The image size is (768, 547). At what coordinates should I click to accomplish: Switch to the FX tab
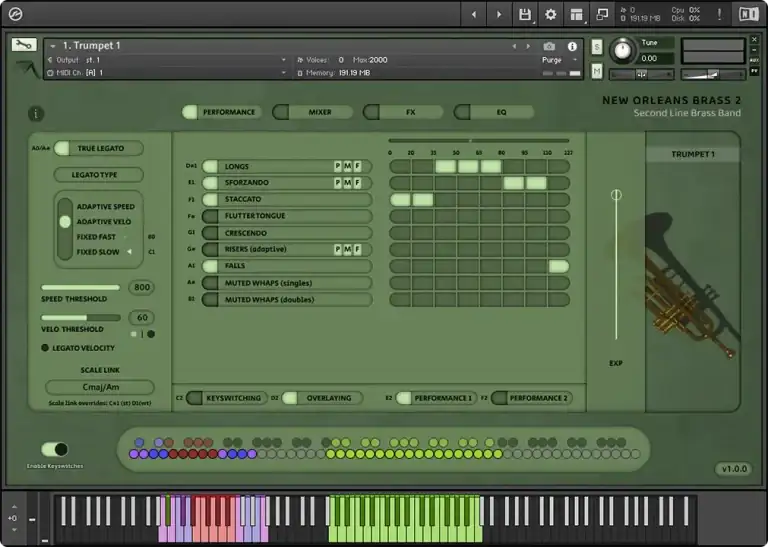[403, 112]
